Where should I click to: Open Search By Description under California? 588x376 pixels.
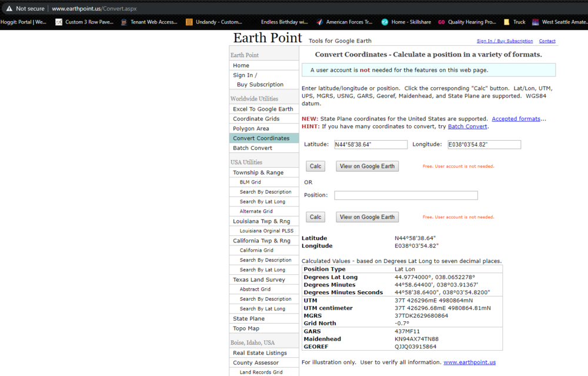coord(264,260)
